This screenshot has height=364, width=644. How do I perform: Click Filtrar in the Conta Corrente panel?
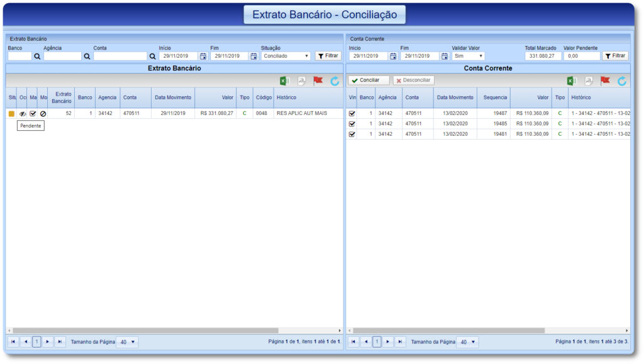615,56
